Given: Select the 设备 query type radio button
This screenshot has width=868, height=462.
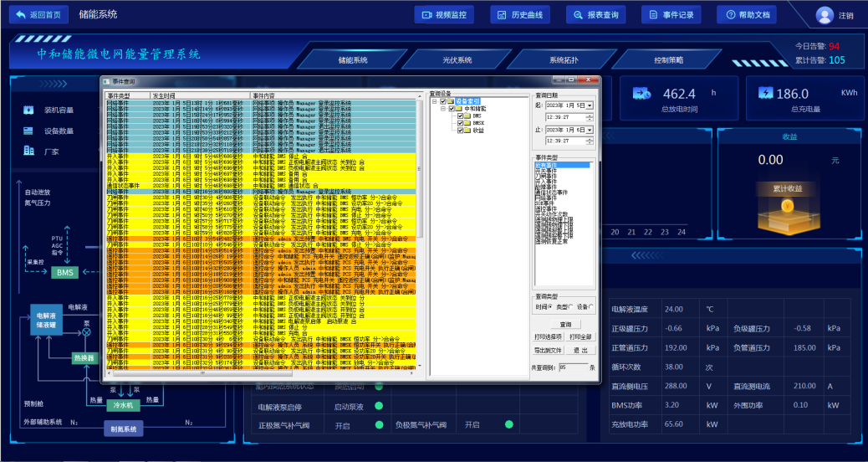Looking at the screenshot, I should coord(592,307).
